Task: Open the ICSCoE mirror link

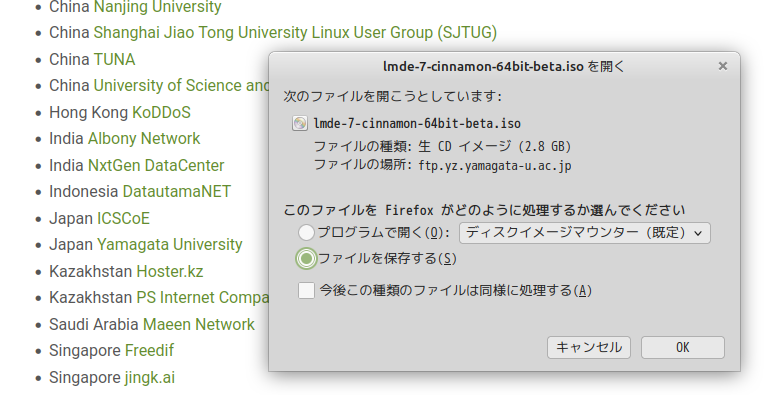Action: [123, 218]
